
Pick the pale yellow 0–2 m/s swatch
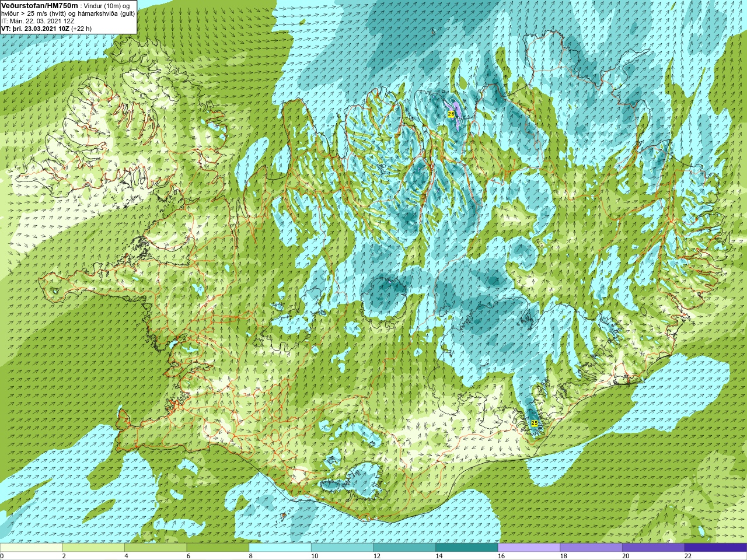(x=31, y=548)
